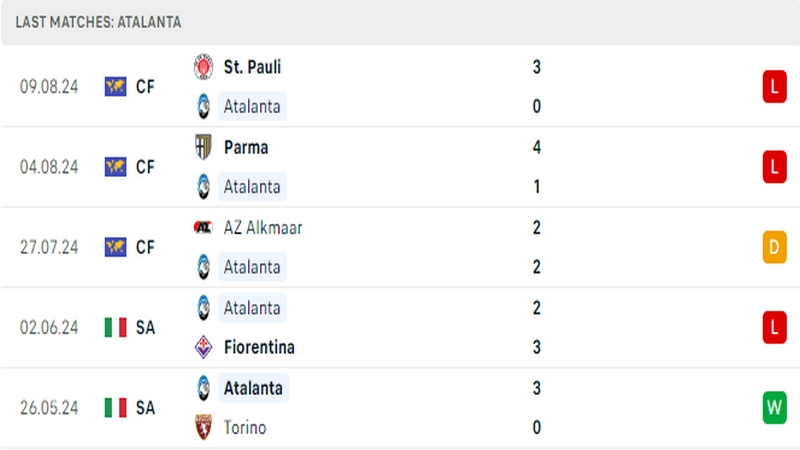Image resolution: width=800 pixels, height=450 pixels.
Task: Click the green W win badge
Action: tap(774, 407)
